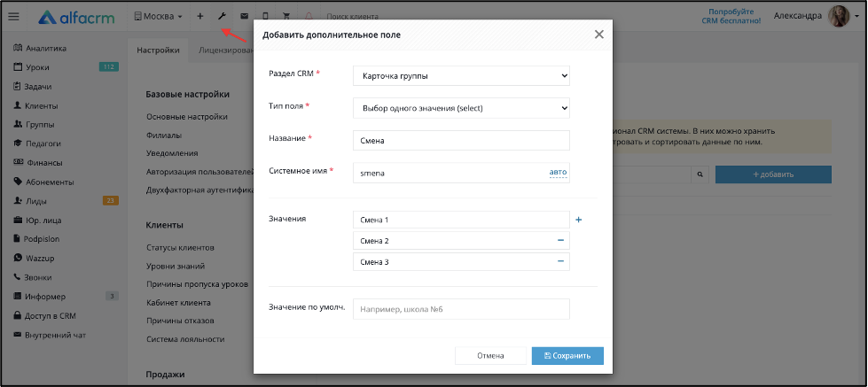This screenshot has height=387, width=868.
Task: Open the Москва branch dropdown
Action: pyautogui.click(x=159, y=17)
